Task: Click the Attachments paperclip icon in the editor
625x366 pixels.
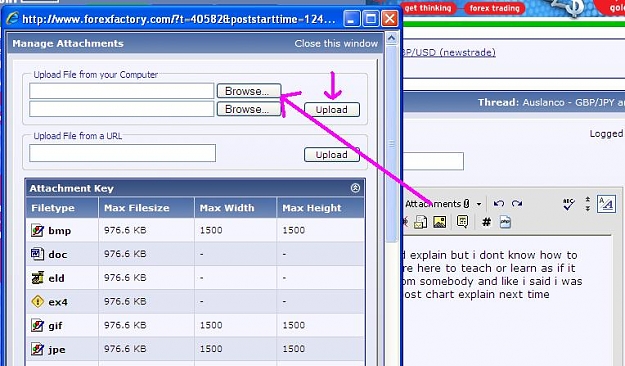Action: pos(466,204)
